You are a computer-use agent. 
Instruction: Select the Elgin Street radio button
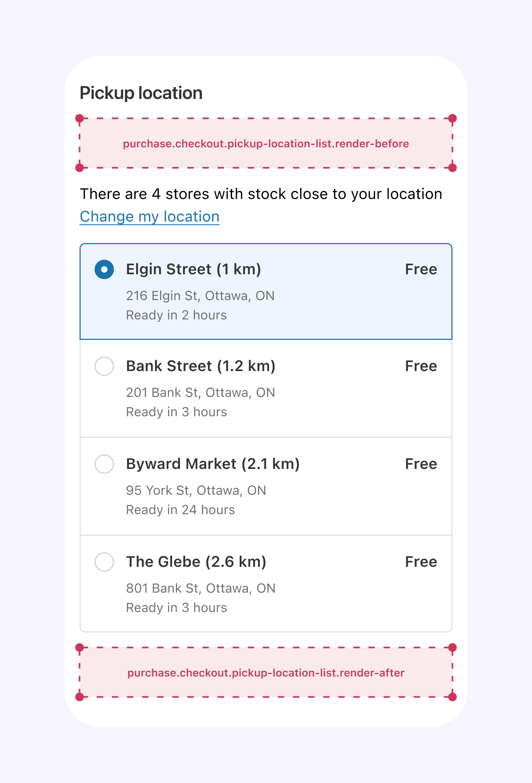click(x=104, y=269)
